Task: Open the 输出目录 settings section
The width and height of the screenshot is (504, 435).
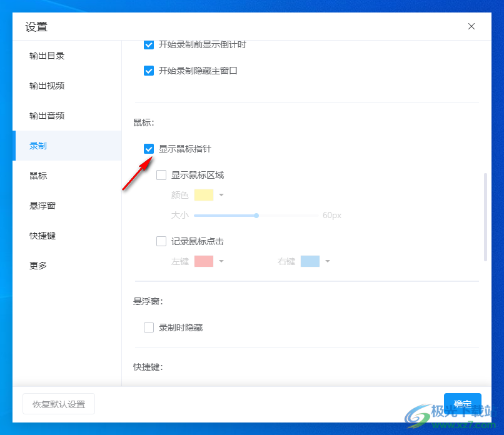Action: 47,56
